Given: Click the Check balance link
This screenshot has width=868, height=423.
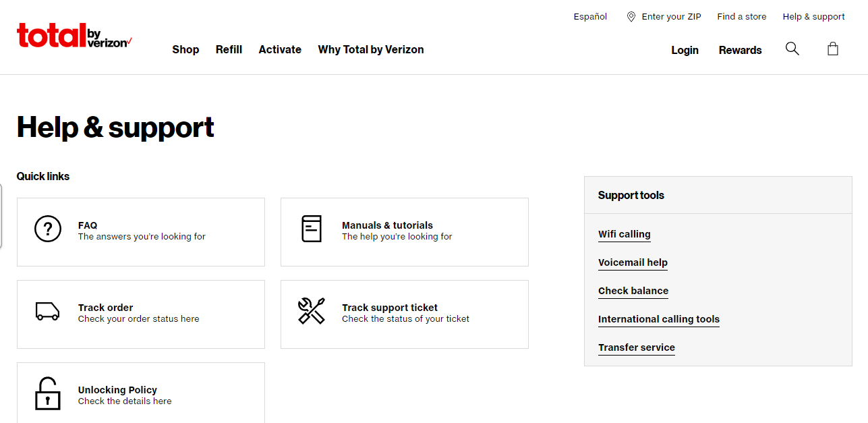Looking at the screenshot, I should point(633,291).
